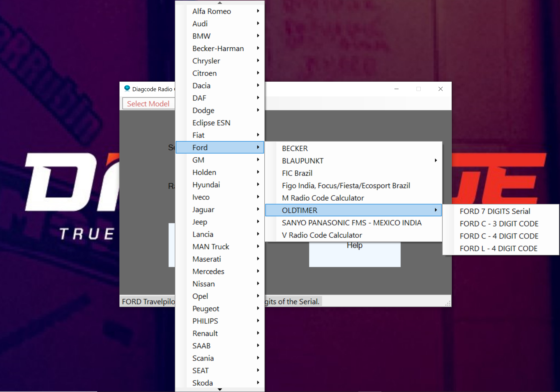Select FORD 7 DIGITS Serial
This screenshot has height=392, width=560.
coord(501,211)
